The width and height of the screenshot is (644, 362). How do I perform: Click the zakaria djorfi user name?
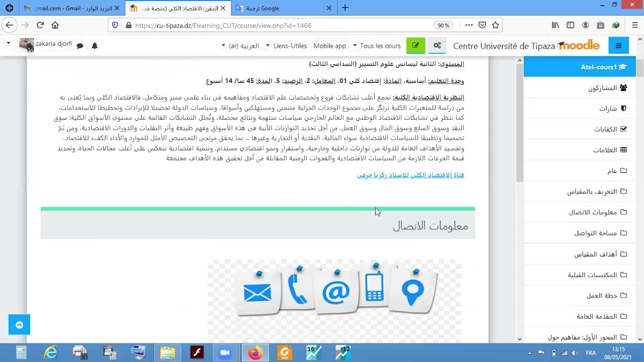pos(54,44)
